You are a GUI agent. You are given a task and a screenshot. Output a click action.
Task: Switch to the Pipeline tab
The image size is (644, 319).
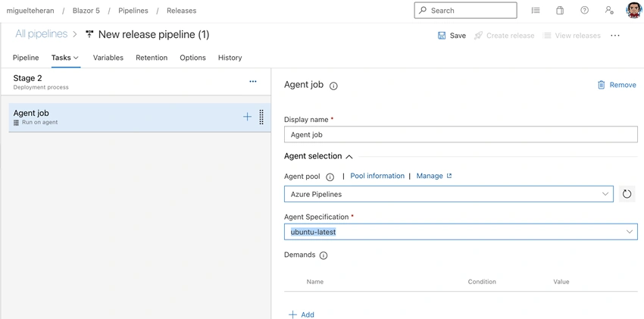tap(26, 58)
